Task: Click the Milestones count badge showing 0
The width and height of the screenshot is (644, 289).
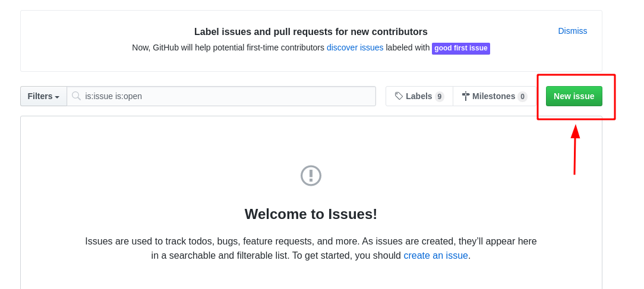Action: (522, 97)
